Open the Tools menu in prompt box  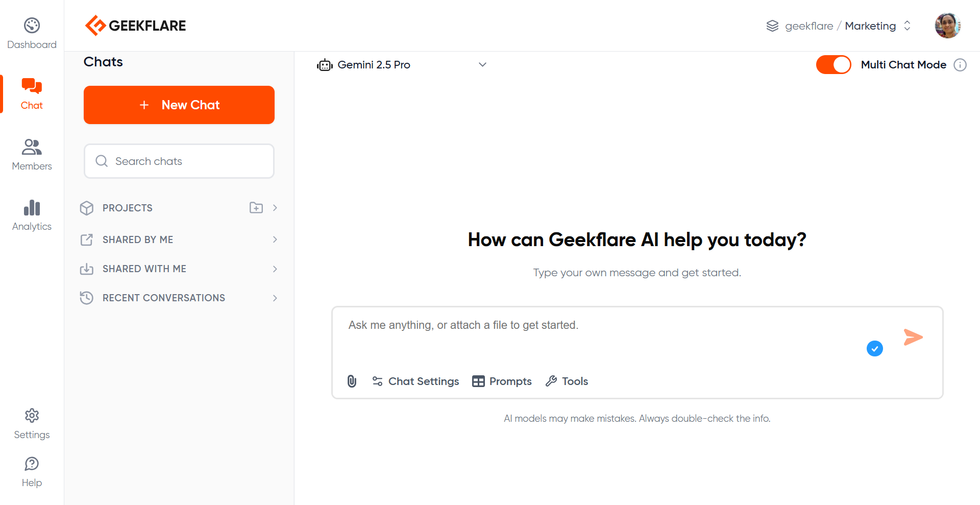tap(567, 381)
